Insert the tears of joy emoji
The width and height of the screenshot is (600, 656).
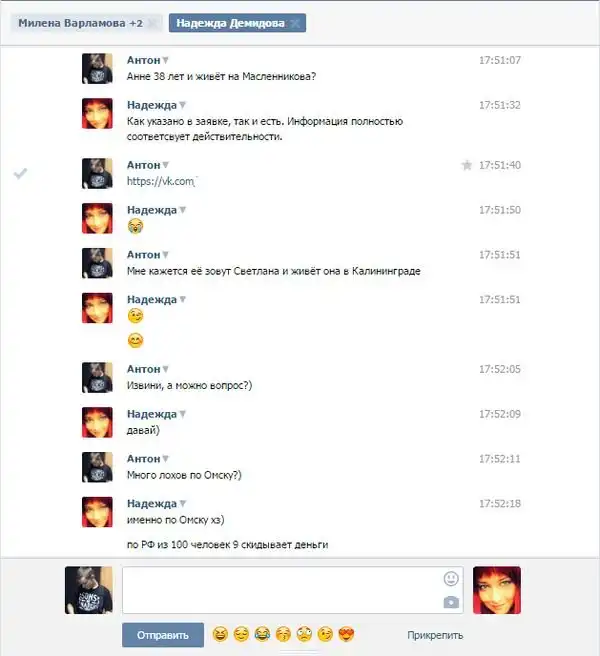(x=262, y=635)
